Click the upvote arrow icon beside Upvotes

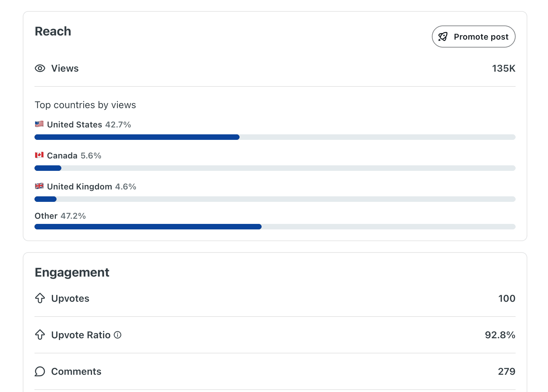(x=40, y=298)
